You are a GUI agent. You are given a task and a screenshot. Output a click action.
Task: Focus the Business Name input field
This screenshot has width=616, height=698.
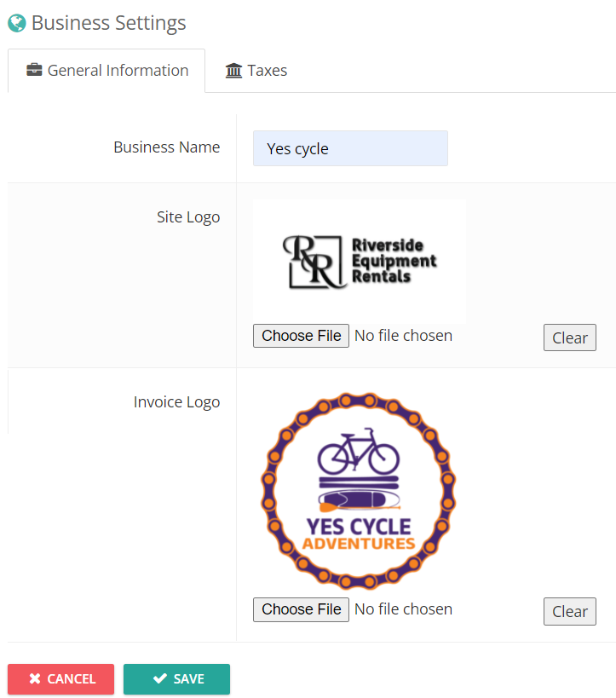click(350, 148)
